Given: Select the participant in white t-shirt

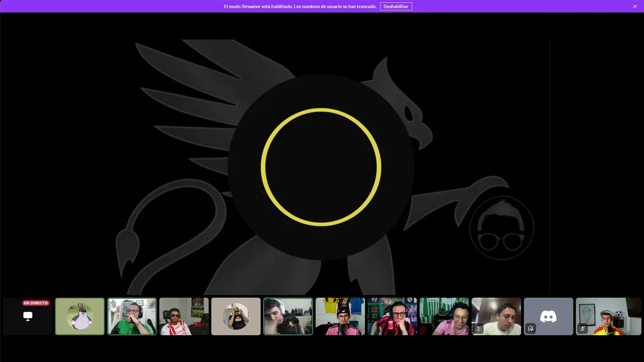Looking at the screenshot, I should point(496,316).
